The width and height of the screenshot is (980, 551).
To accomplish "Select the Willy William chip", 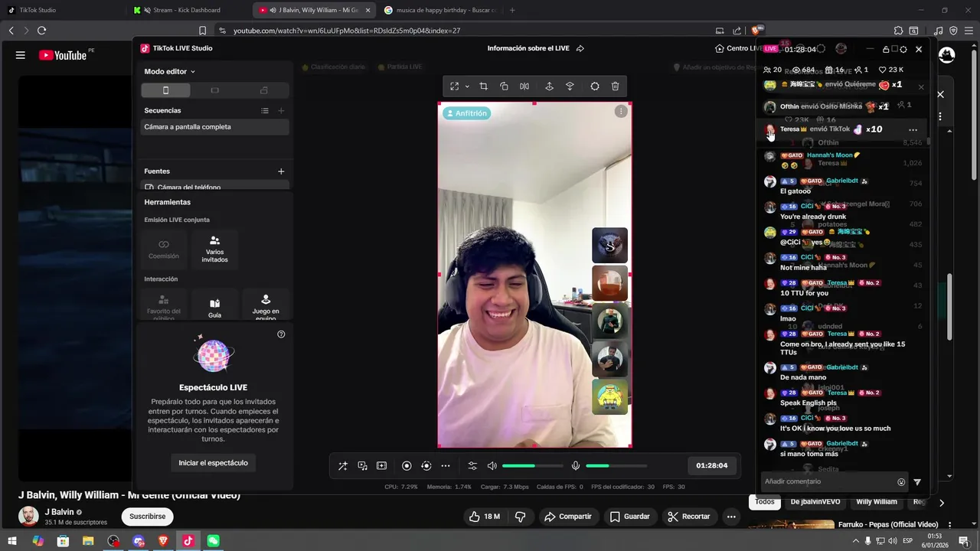I will coord(877,502).
